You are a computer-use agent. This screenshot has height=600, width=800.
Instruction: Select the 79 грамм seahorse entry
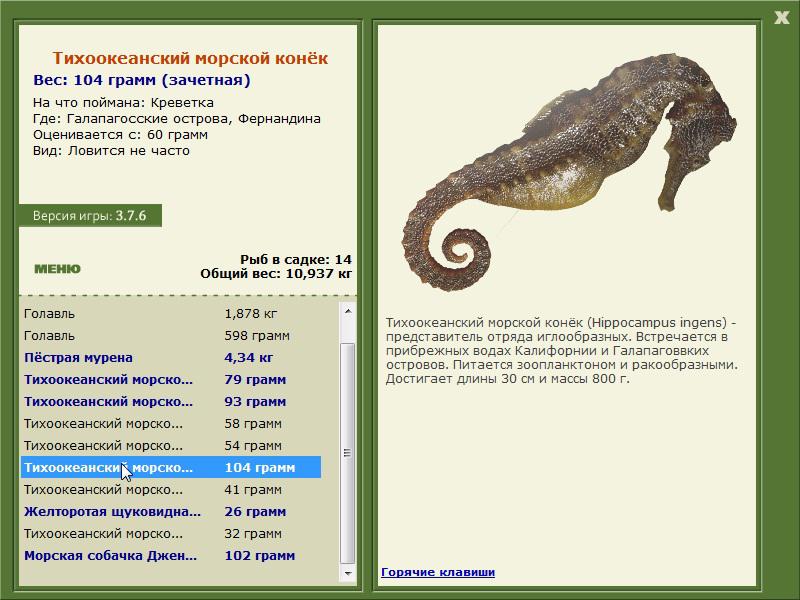tap(171, 380)
